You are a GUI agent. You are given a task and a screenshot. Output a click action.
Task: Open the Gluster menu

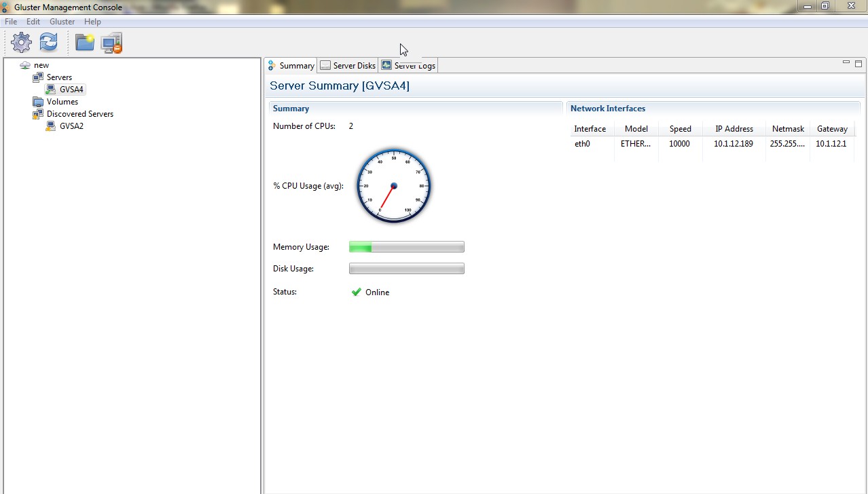[62, 22]
